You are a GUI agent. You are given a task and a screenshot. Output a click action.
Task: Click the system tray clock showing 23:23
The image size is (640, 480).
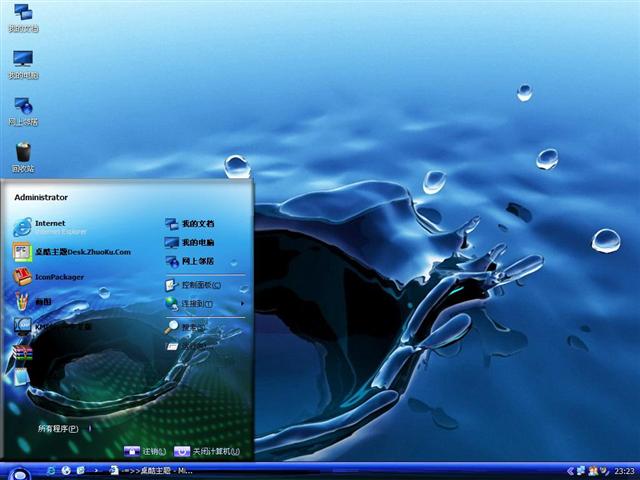tap(624, 470)
